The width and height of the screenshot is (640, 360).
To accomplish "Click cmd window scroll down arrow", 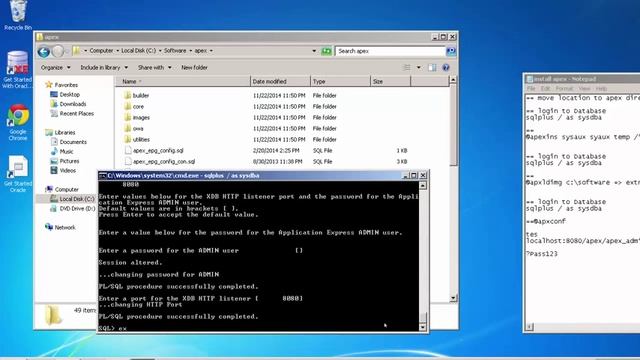I will [423, 327].
